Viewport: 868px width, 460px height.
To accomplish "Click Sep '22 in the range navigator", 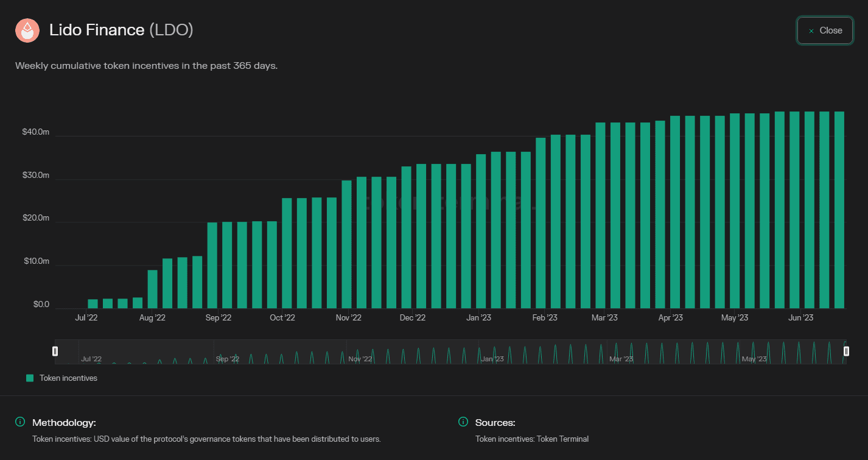I will pos(226,359).
